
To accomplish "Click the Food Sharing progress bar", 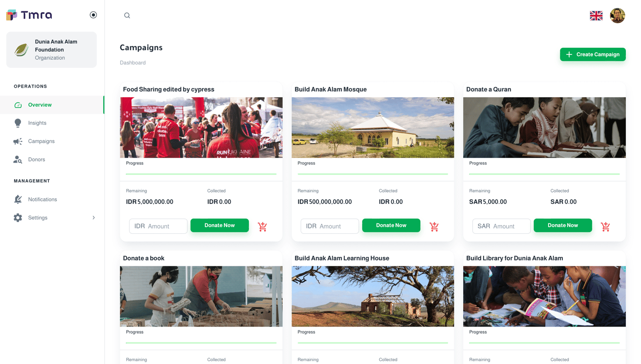I will (201, 174).
